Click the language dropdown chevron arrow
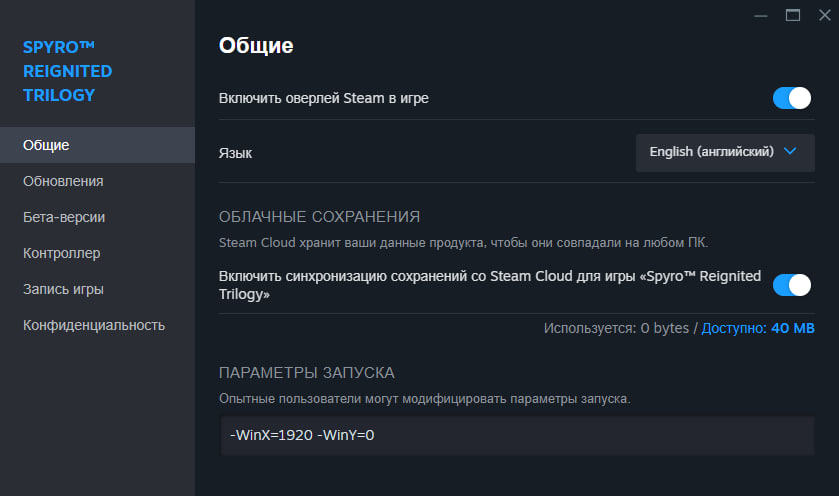Screen dimensions: 839x496 coord(790,151)
